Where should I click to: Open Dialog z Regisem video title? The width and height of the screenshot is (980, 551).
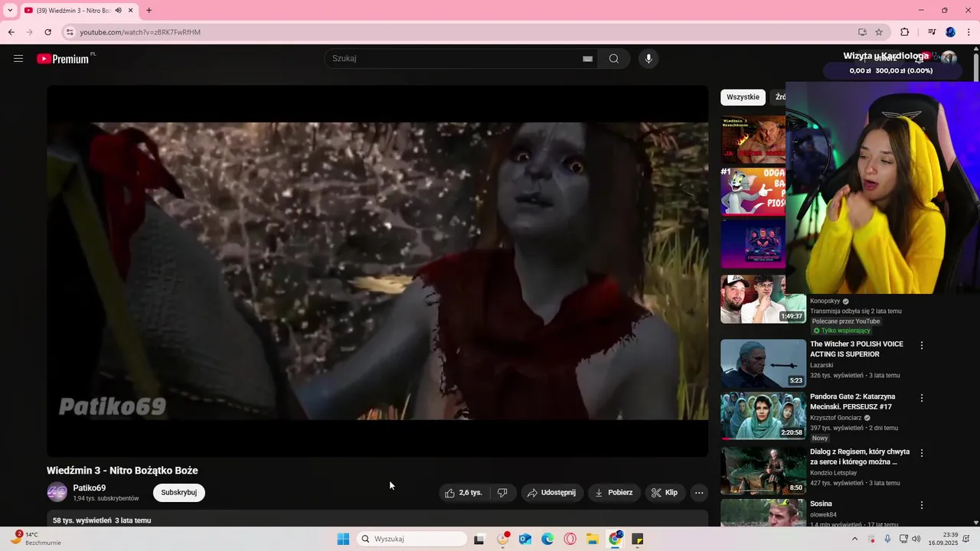click(x=860, y=457)
